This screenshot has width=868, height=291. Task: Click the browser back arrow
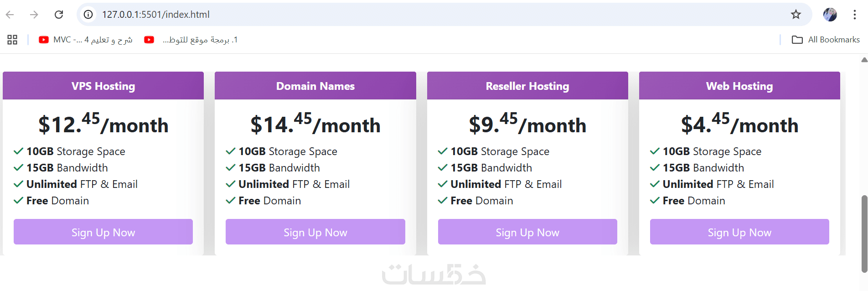10,15
